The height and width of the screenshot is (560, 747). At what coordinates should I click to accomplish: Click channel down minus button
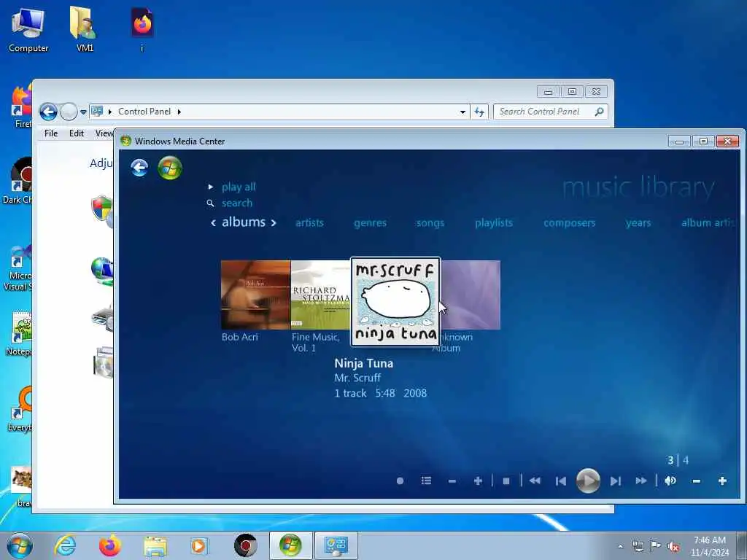(452, 481)
